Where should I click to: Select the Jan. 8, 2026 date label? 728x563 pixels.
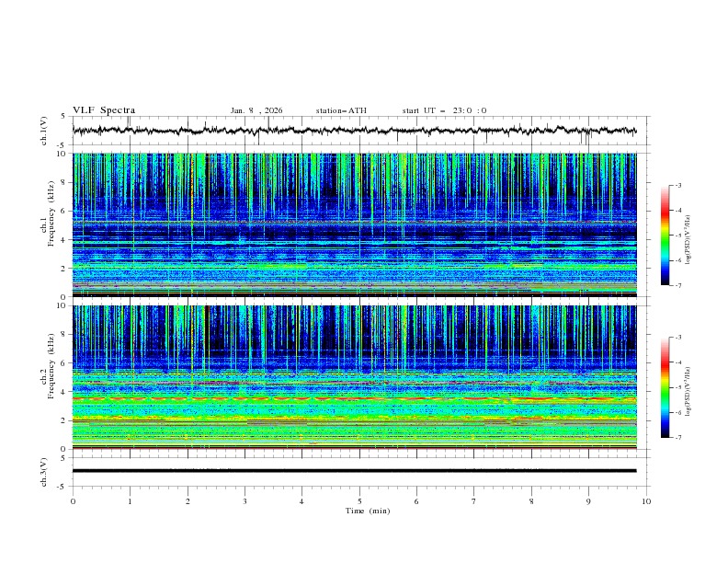point(256,110)
